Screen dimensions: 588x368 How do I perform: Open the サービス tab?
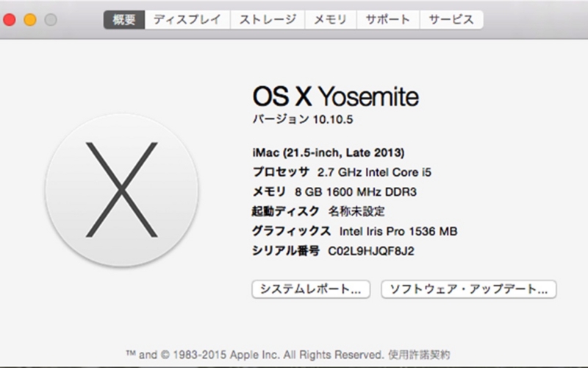[451, 20]
